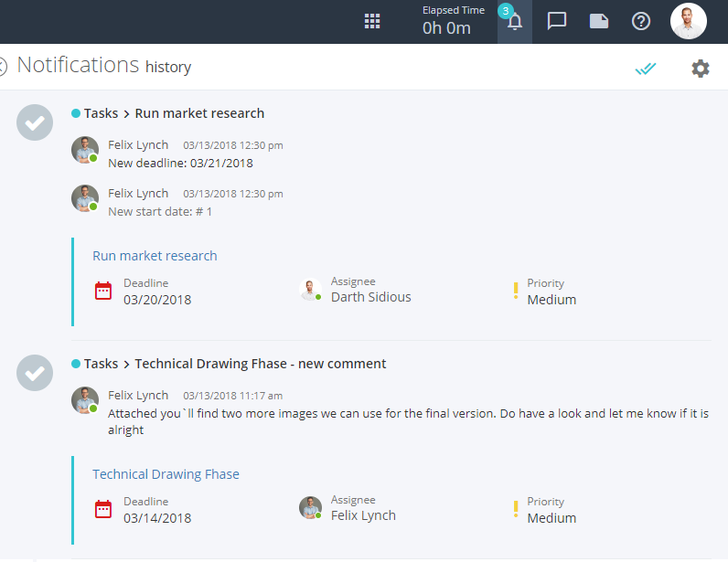
Task: Open the notes icon in header
Action: [599, 21]
